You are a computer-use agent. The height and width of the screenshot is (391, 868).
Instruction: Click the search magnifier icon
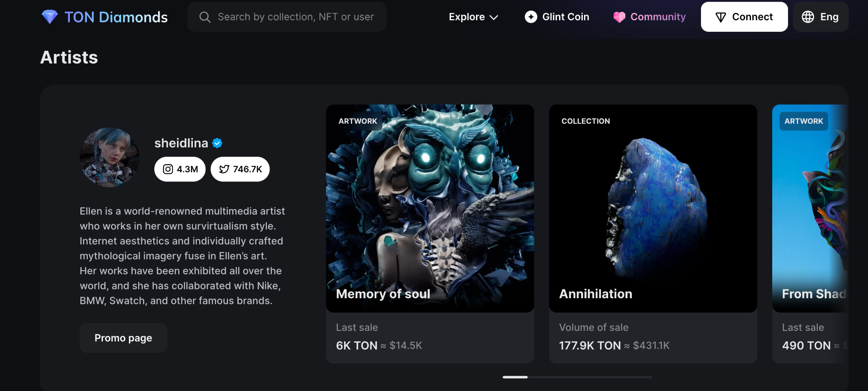coord(205,17)
